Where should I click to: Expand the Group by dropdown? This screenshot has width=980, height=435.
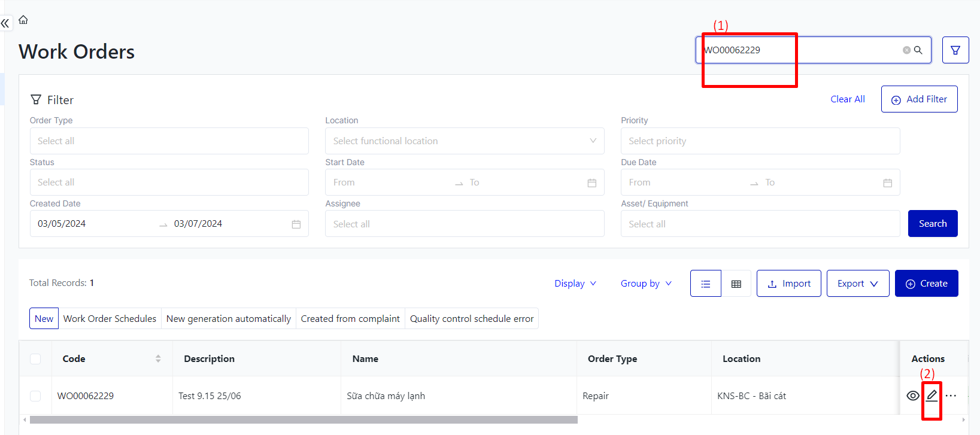pos(646,284)
